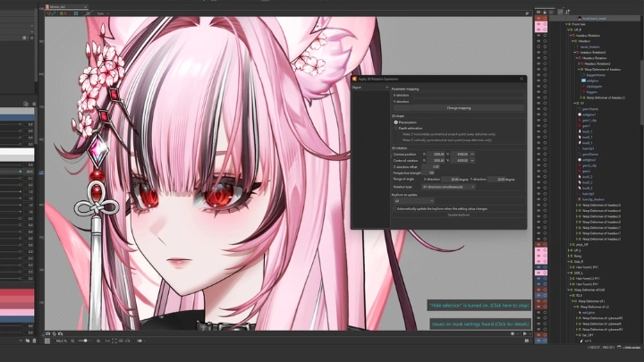This screenshot has height=362, width=644.
Task: Click the Center of rotation Y field
Action: coord(460,161)
